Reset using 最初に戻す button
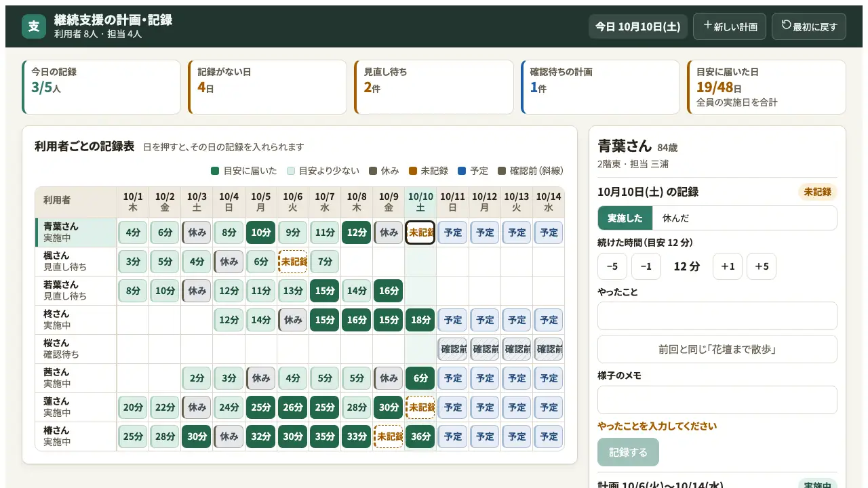 (x=809, y=26)
